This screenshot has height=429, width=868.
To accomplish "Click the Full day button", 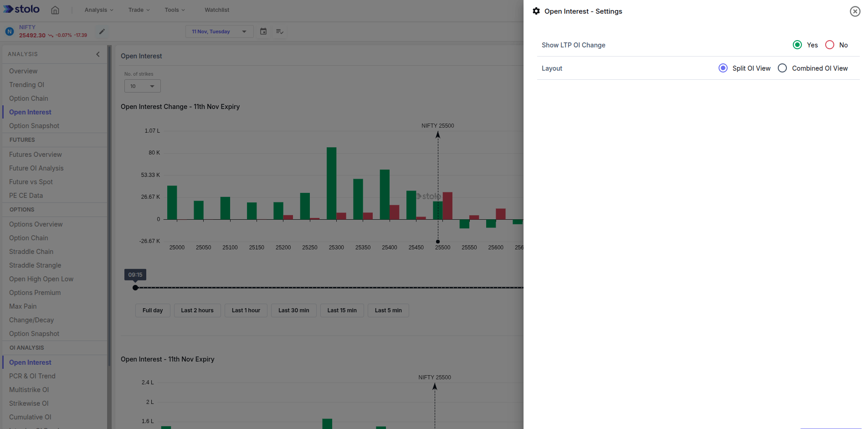I will tap(153, 310).
